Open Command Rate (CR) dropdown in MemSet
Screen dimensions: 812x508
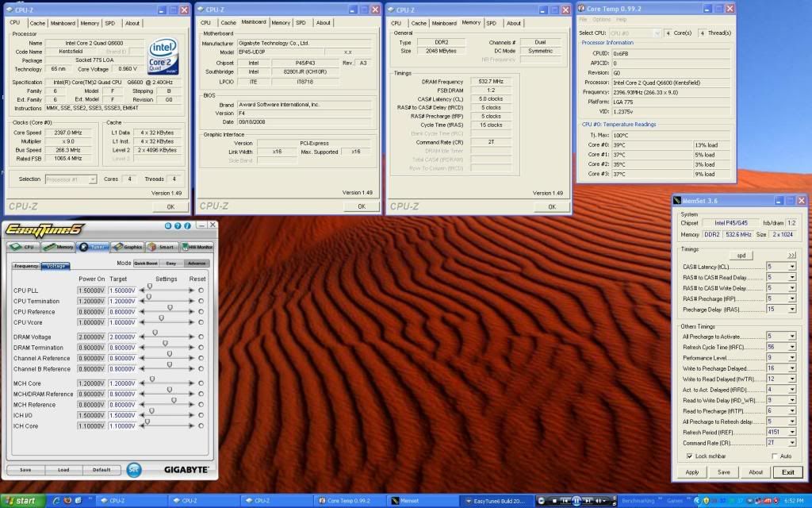pos(792,443)
